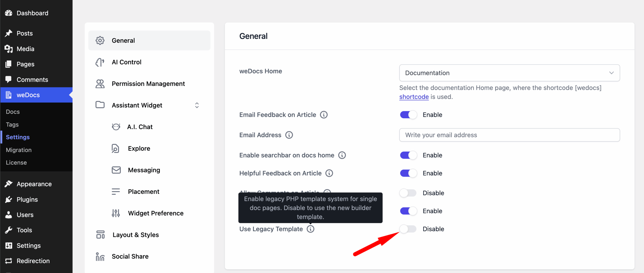Image resolution: width=644 pixels, height=273 pixels.
Task: Click the AI Control brain icon
Action: [x=100, y=62]
